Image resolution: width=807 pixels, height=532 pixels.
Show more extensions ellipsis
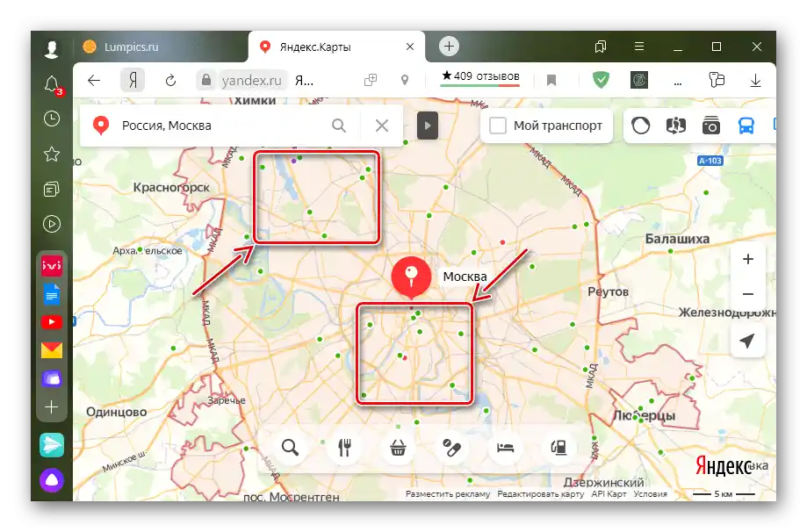(678, 83)
